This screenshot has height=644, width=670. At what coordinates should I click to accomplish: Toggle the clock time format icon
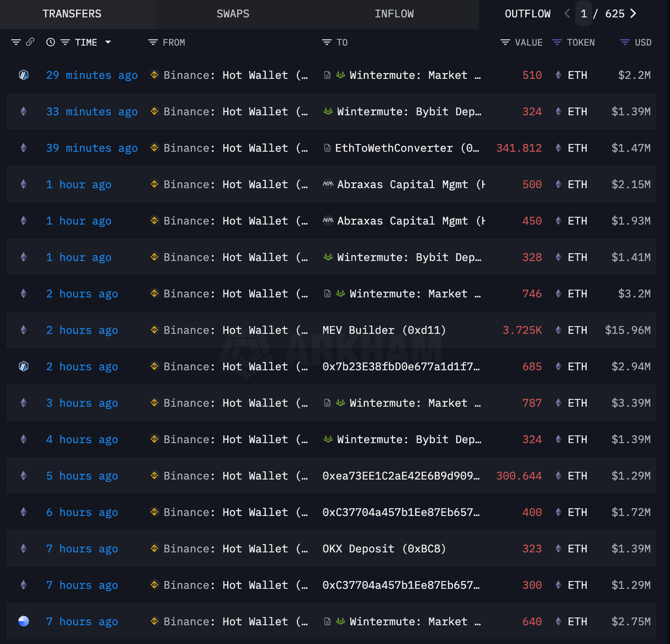(50, 42)
